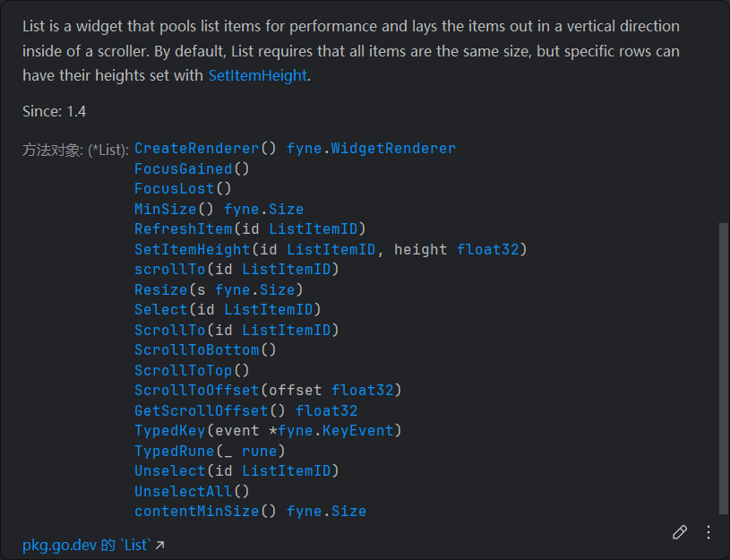Open the Resize method link
The image size is (730, 560).
tap(161, 289)
